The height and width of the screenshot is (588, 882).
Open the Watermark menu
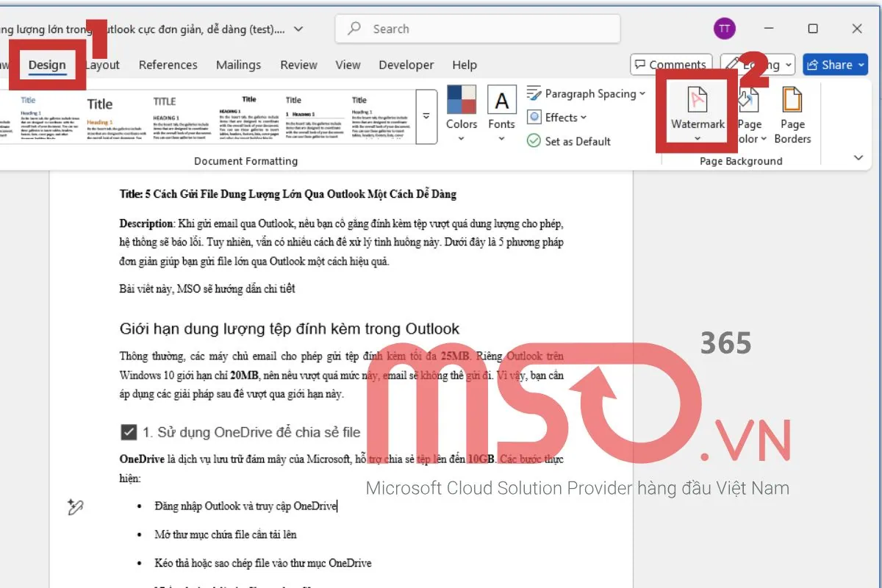tap(695, 118)
